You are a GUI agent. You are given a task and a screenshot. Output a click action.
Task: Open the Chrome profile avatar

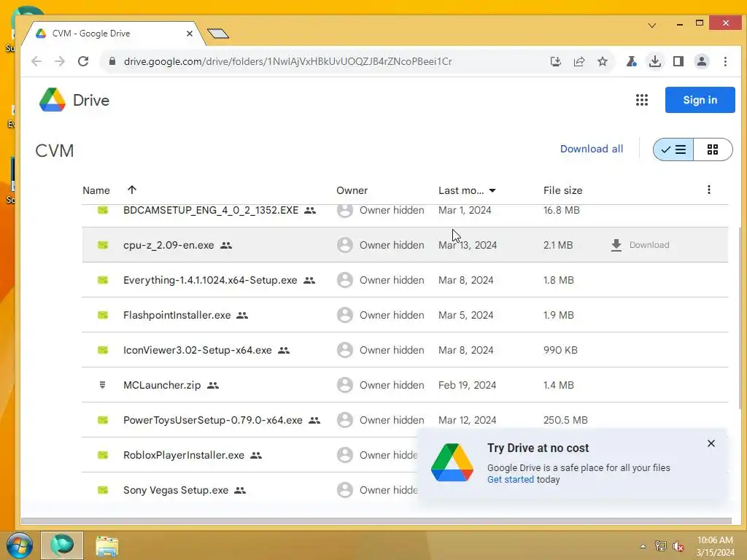coord(702,61)
